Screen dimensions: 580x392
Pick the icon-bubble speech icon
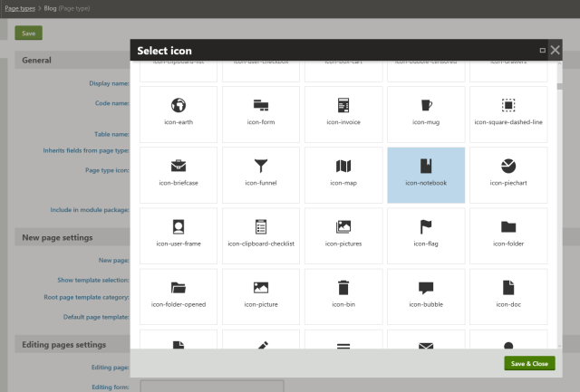[426, 297]
